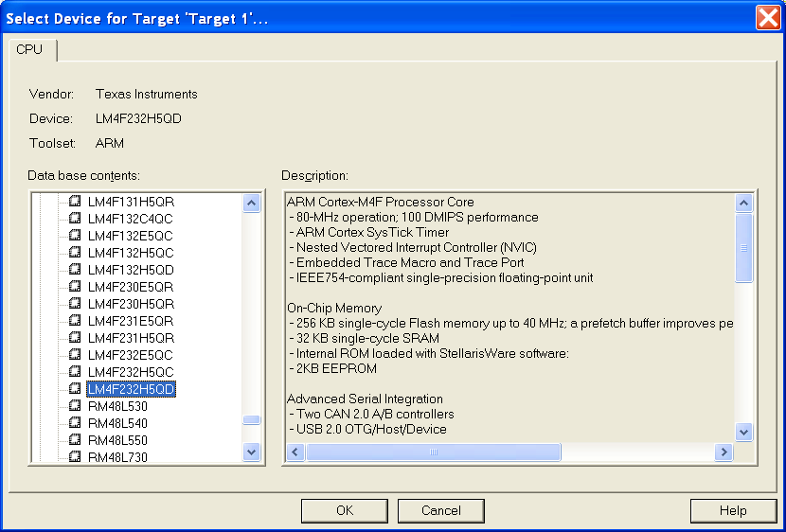
Task: Click the Description pane scroll down arrow
Action: tap(743, 432)
